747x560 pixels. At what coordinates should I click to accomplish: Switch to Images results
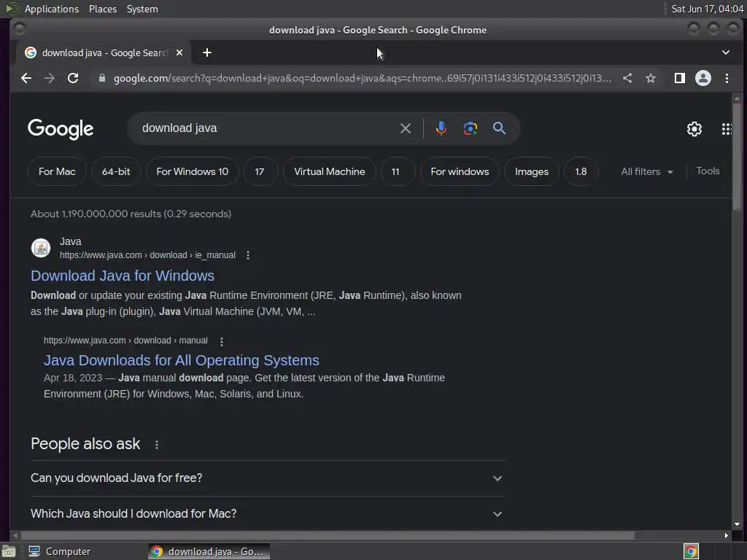click(532, 171)
